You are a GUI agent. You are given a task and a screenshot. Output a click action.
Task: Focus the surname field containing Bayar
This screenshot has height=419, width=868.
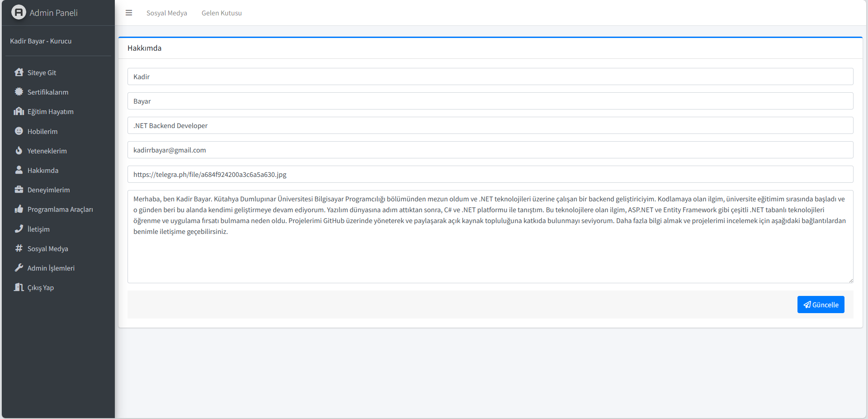click(490, 101)
